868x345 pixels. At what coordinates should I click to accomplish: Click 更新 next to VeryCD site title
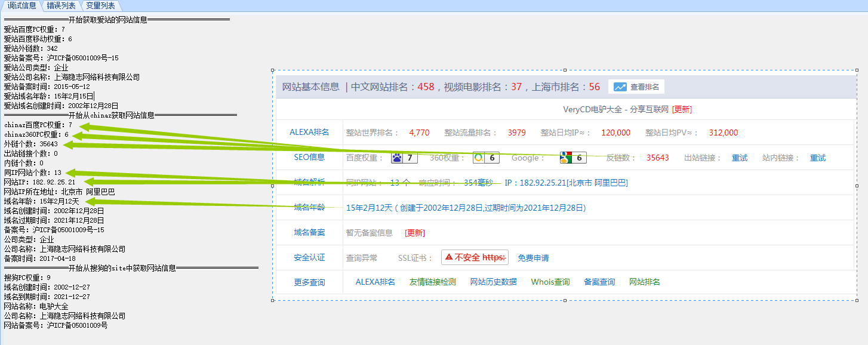click(x=682, y=109)
